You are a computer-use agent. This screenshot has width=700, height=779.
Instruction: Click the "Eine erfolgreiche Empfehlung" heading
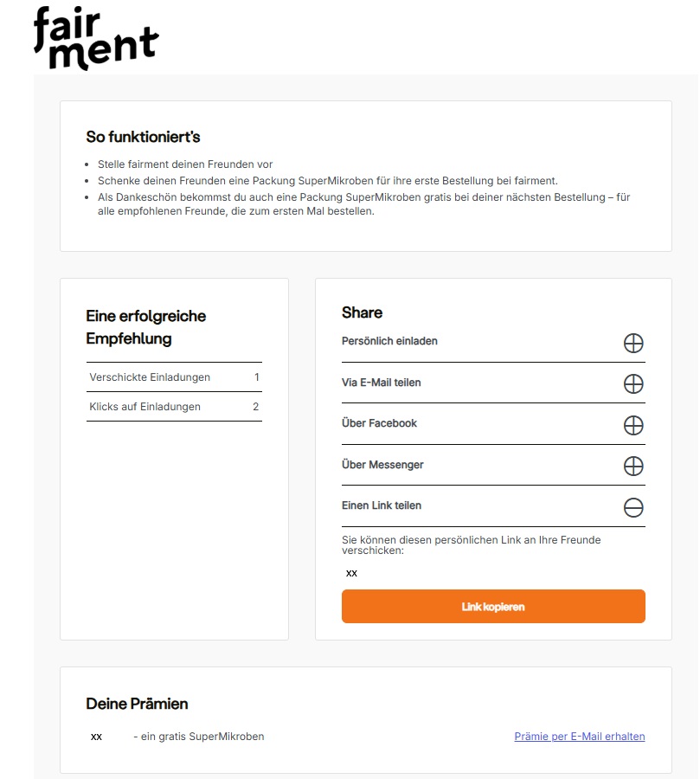[146, 327]
